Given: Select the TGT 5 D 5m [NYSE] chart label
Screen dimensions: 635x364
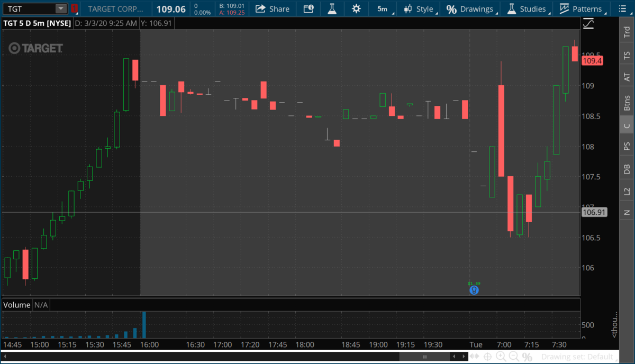Looking at the screenshot, I should click(37, 23).
